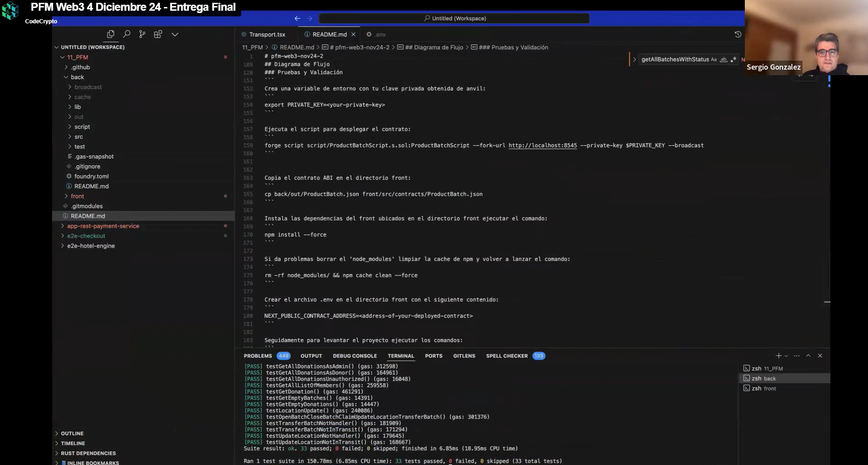
Task: Expand the TIMELINE section
Action: pyautogui.click(x=73, y=444)
